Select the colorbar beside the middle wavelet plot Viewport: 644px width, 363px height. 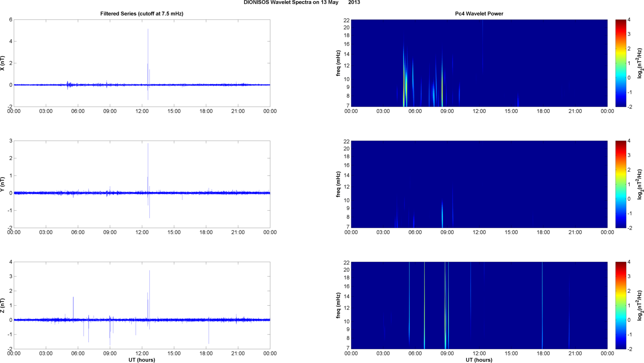(621, 184)
